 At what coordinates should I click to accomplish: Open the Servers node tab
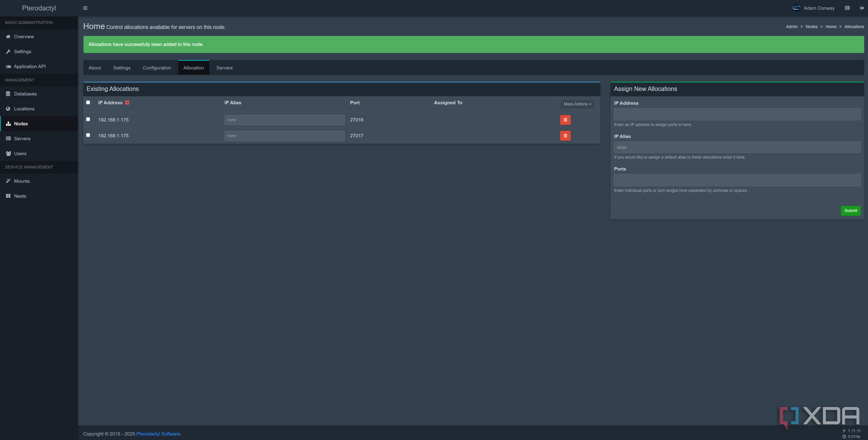pos(224,68)
